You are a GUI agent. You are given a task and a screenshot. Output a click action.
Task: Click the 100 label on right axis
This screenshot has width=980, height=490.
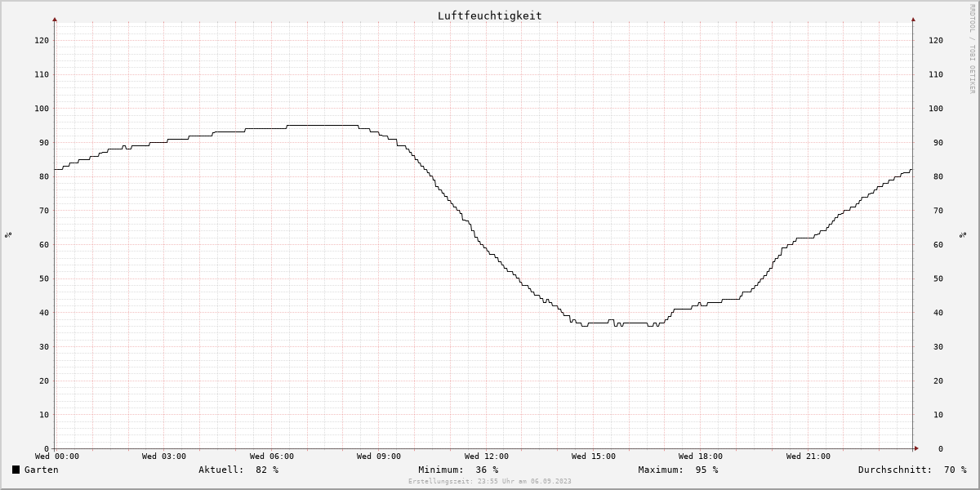pyautogui.click(x=935, y=108)
